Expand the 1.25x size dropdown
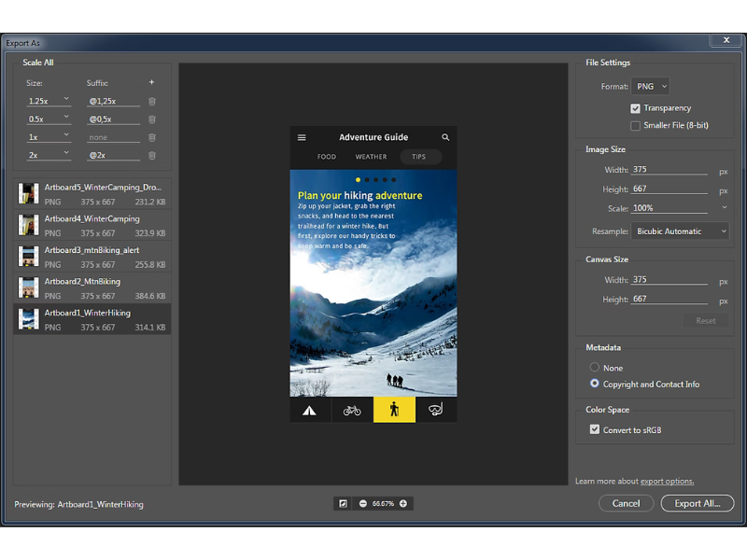747x560 pixels. [49, 100]
